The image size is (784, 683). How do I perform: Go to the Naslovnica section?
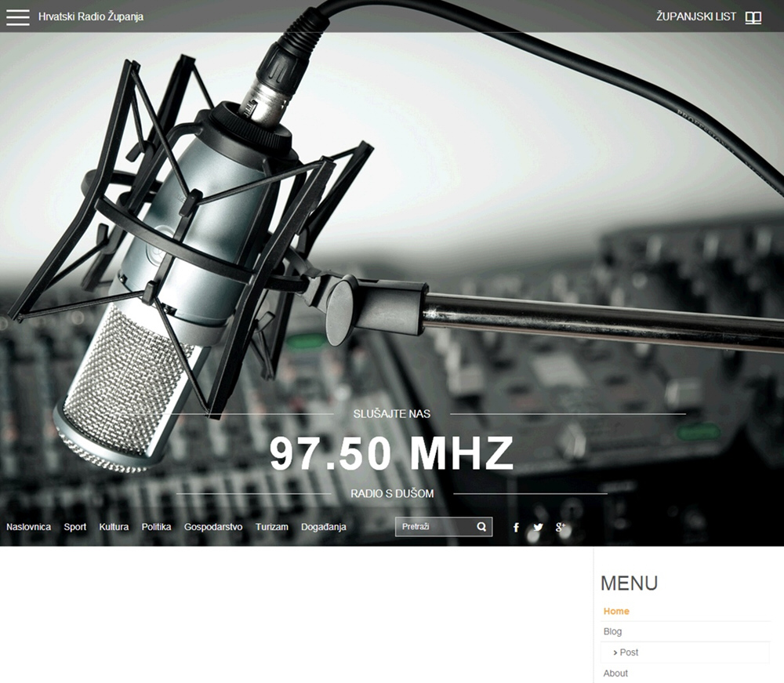pyautogui.click(x=29, y=527)
